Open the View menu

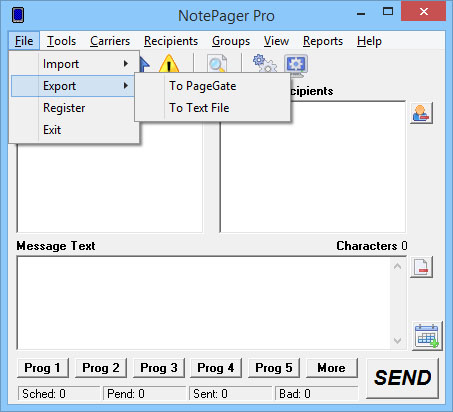pos(276,41)
